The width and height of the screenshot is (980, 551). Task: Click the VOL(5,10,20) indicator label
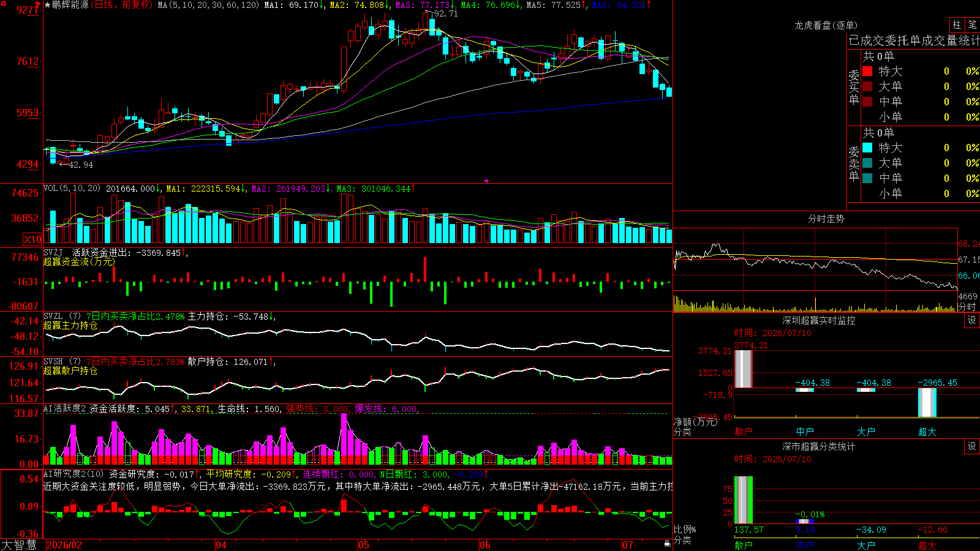[x=72, y=188]
